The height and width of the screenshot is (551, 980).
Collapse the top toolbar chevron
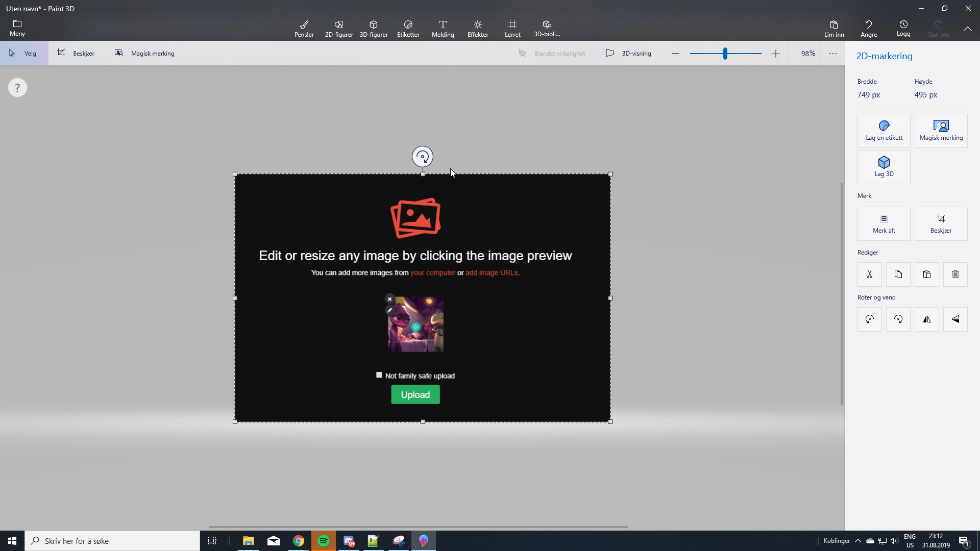pyautogui.click(x=968, y=29)
